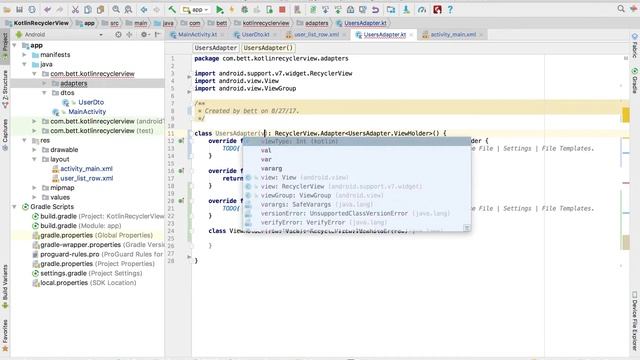The image size is (640, 360).
Task: Open the profiler gauge icon
Action: click(422, 9)
